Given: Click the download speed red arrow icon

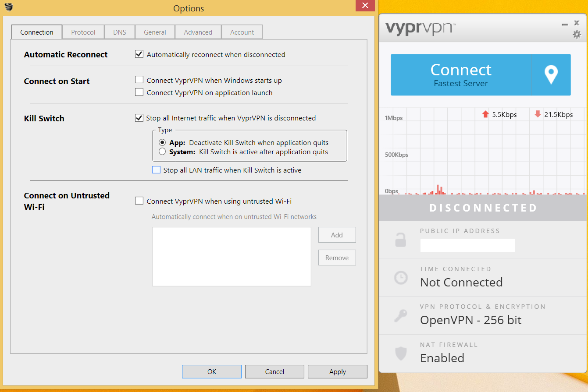Looking at the screenshot, I should coord(538,114).
